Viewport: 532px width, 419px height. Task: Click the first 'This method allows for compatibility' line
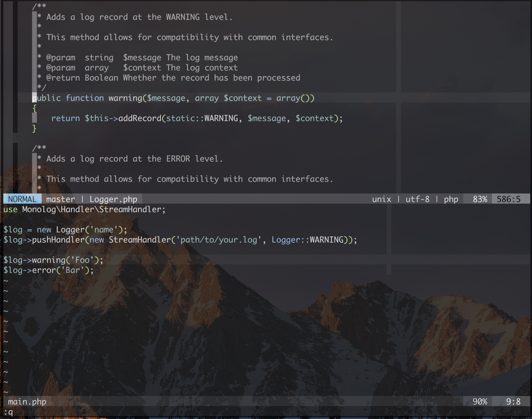pos(190,37)
